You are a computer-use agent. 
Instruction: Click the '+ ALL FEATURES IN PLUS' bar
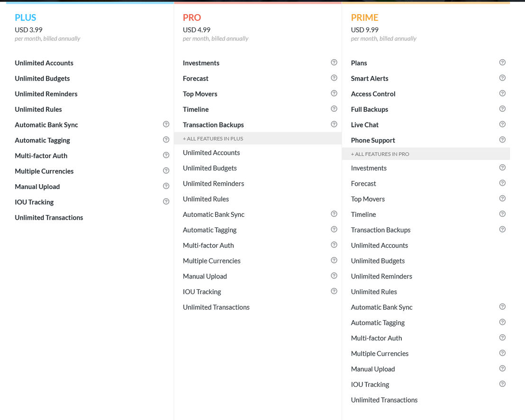pos(258,139)
